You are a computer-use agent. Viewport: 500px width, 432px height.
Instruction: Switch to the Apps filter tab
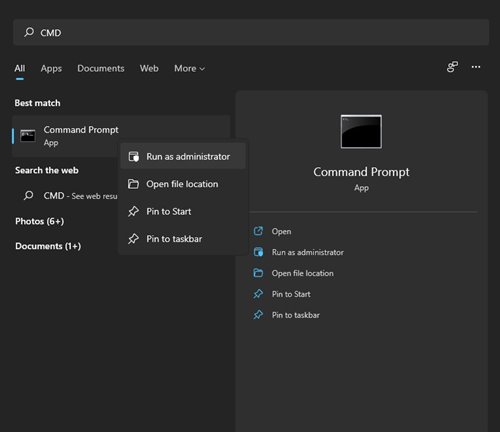(x=51, y=68)
